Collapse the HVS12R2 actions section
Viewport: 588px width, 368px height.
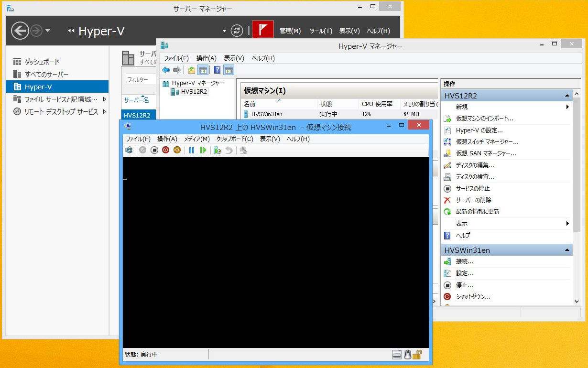(x=567, y=96)
